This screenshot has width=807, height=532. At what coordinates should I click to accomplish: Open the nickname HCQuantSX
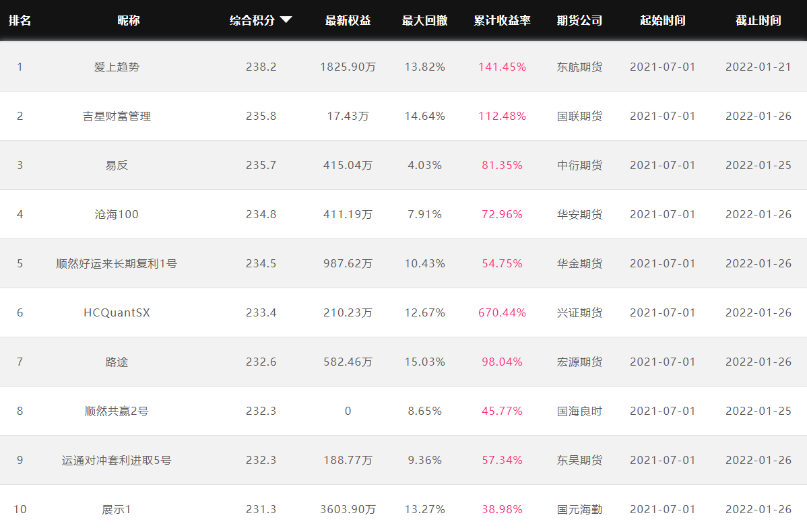coord(117,313)
